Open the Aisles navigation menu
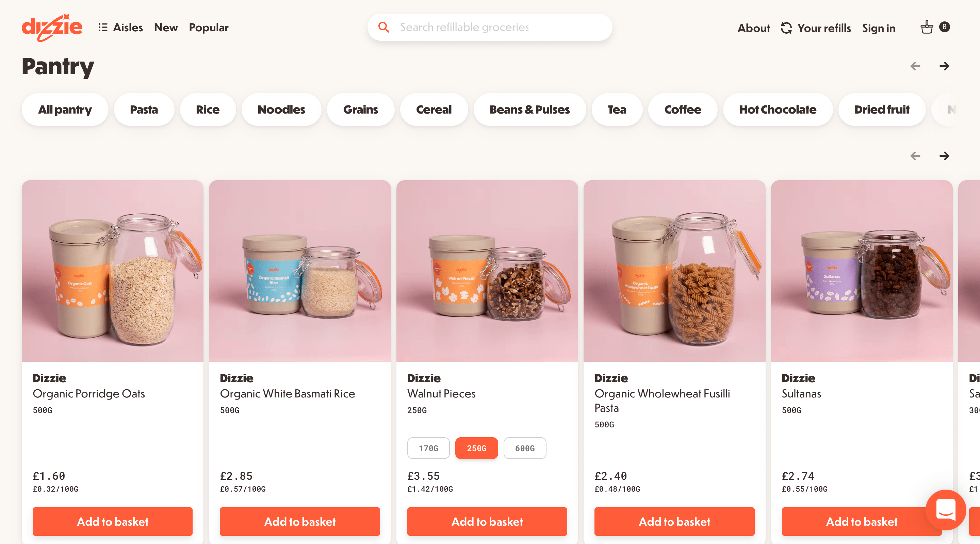The height and width of the screenshot is (544, 980). [x=121, y=28]
